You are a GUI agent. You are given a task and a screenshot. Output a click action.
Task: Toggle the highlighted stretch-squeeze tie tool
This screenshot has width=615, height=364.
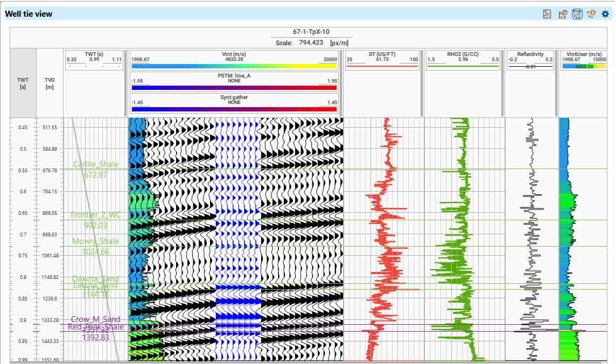coord(577,14)
